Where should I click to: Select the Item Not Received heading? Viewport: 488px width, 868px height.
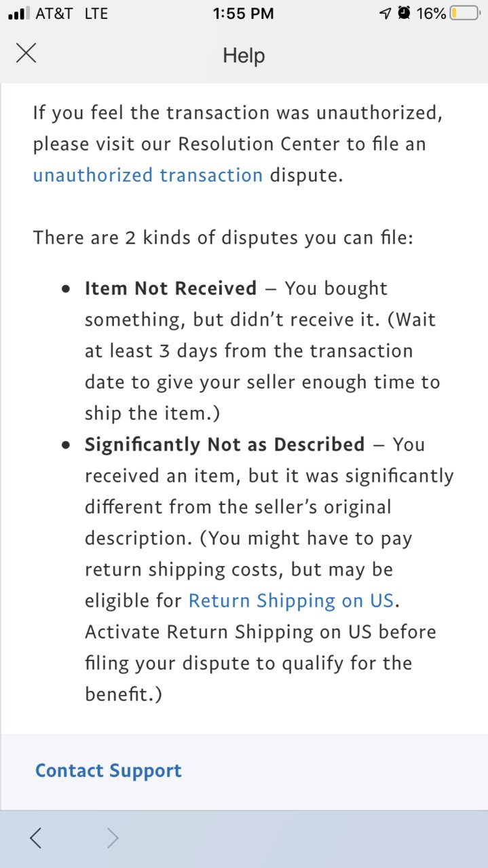click(170, 288)
